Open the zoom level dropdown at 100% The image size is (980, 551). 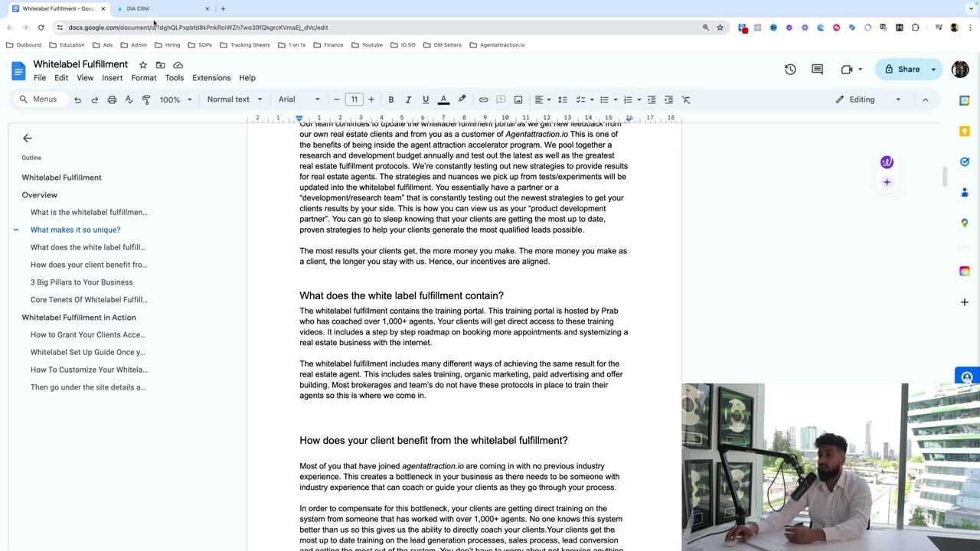[176, 99]
